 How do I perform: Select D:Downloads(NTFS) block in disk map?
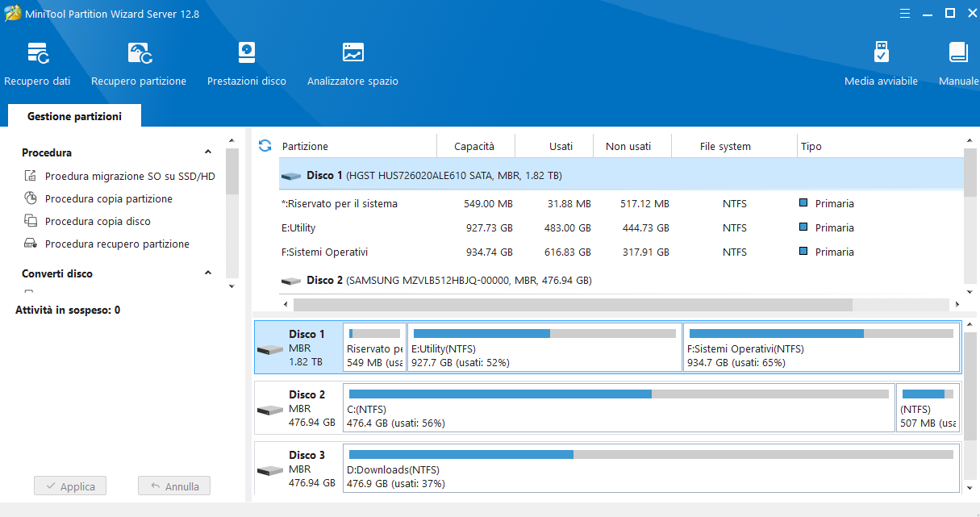(651, 469)
